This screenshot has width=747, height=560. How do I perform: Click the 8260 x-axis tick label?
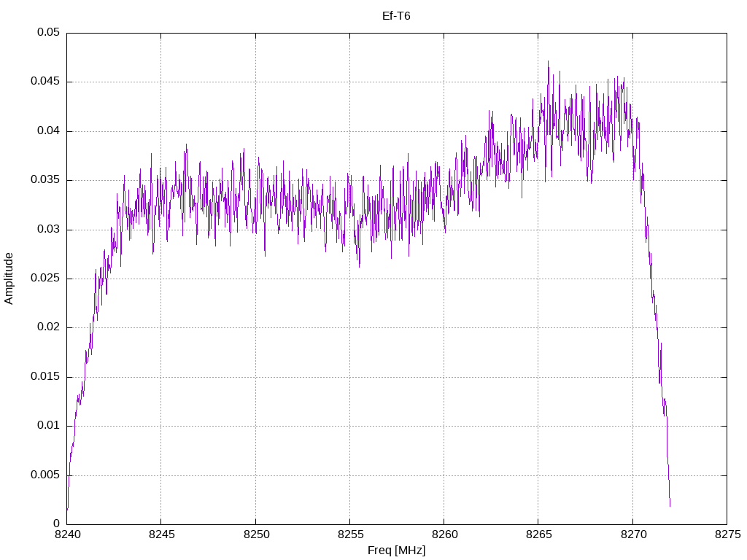444,534
